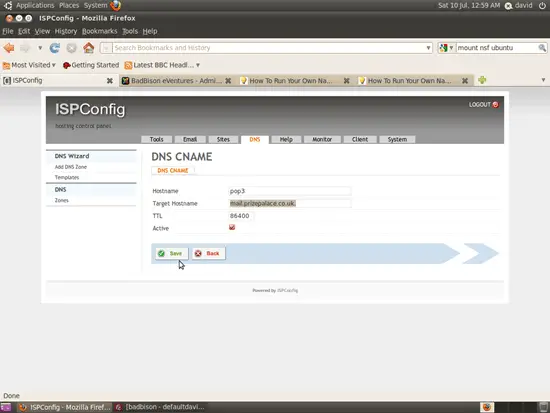Close the last How To Run Your Own tab

click(x=465, y=81)
